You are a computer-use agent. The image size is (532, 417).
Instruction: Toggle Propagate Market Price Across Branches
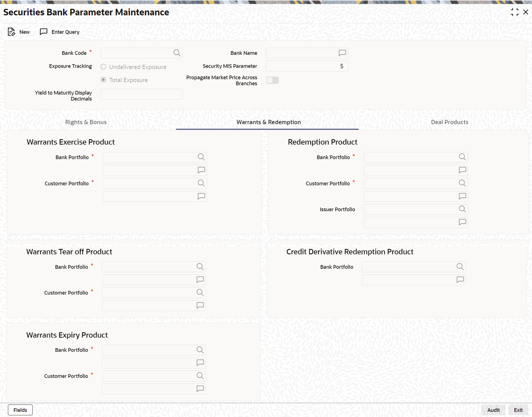[272, 80]
